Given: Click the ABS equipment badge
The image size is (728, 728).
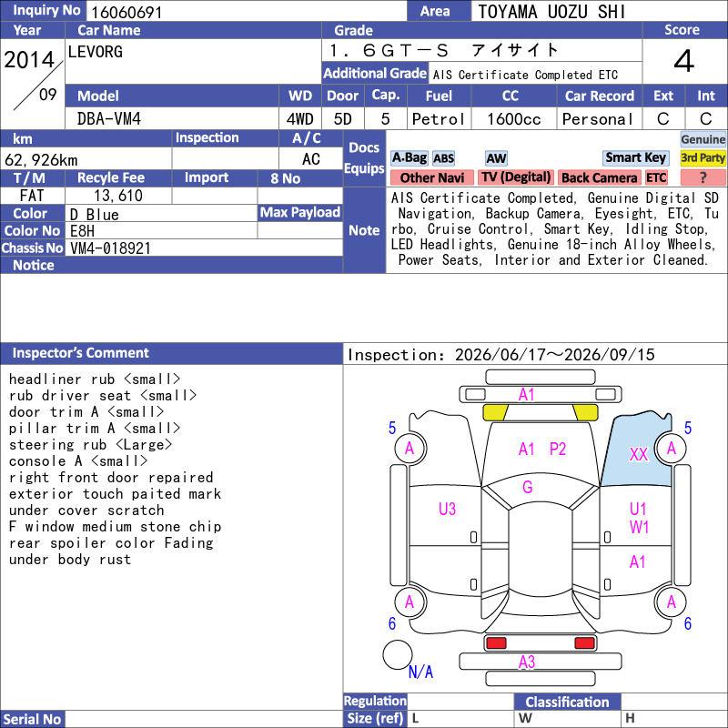Looking at the screenshot, I should point(443,158).
